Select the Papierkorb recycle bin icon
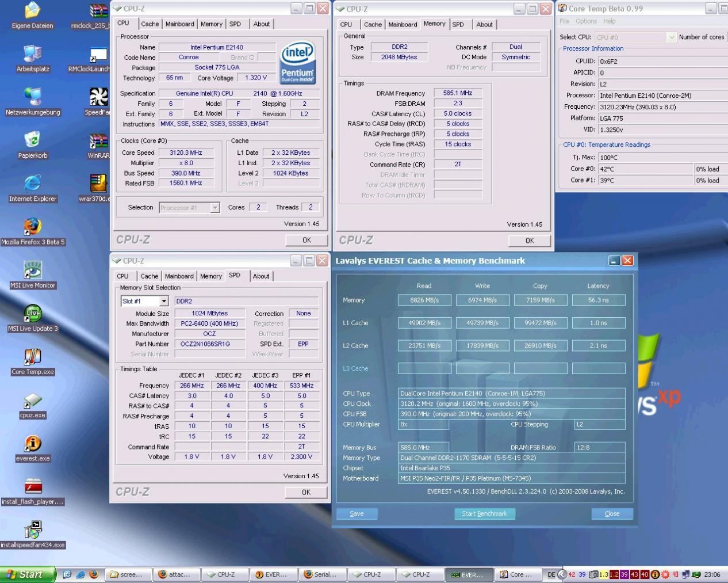This screenshot has width=728, height=583. (x=33, y=145)
